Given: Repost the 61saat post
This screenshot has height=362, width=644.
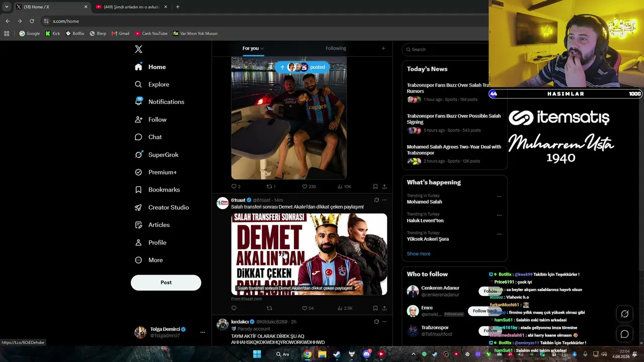Looking at the screenshot, I should [x=269, y=308].
